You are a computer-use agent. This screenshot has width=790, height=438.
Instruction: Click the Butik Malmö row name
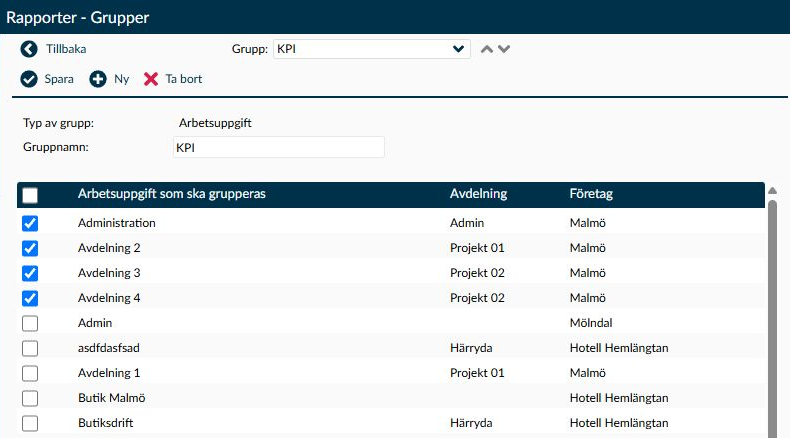click(x=112, y=398)
